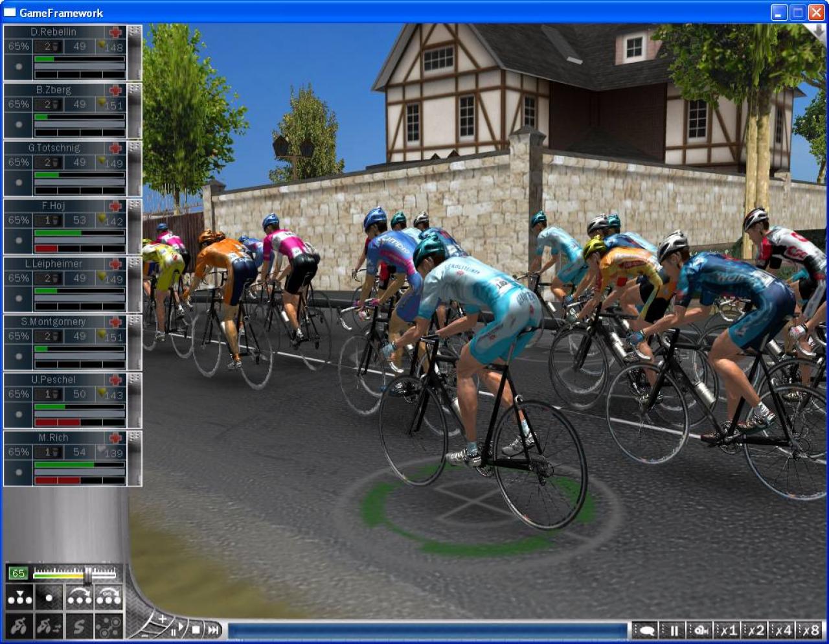Image resolution: width=829 pixels, height=644 pixels.
Task: Click the grip handle beside D.Rebellin's panel
Action: pos(135,52)
